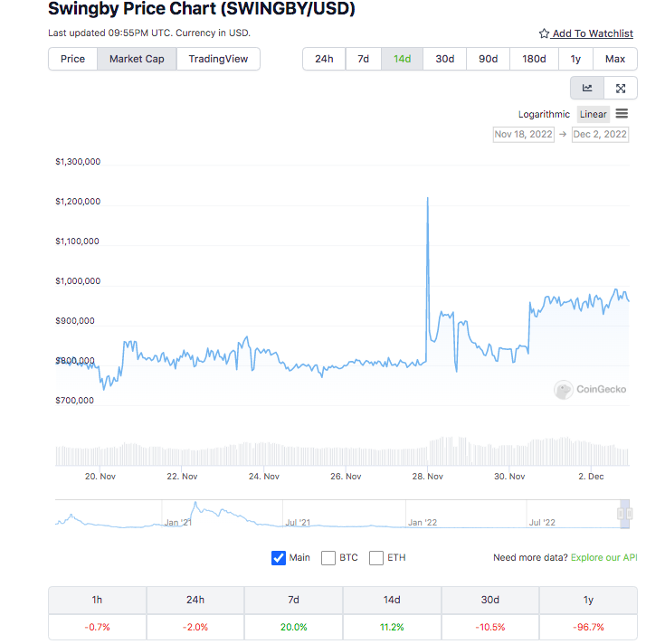Image resolution: width=646 pixels, height=644 pixels.
Task: Switch scale to Logarithmic
Action: pos(544,114)
